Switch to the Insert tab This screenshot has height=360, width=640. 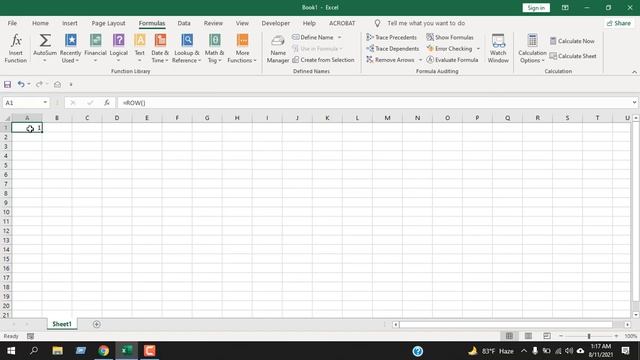tap(69, 23)
